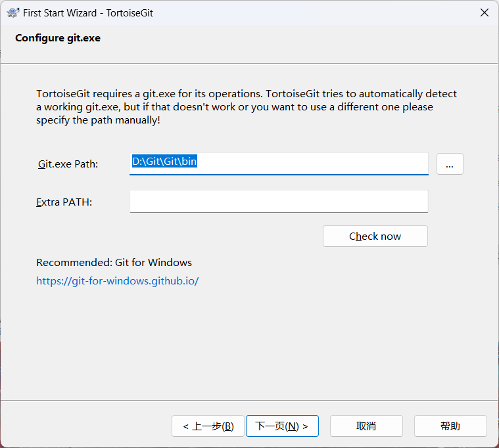499x448 pixels.
Task: Open file browser with the ... button
Action: 450,164
